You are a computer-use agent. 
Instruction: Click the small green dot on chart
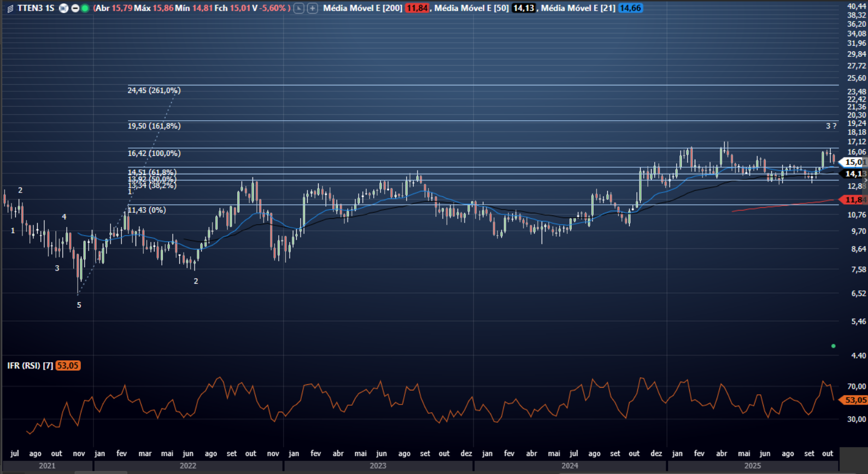tap(833, 346)
